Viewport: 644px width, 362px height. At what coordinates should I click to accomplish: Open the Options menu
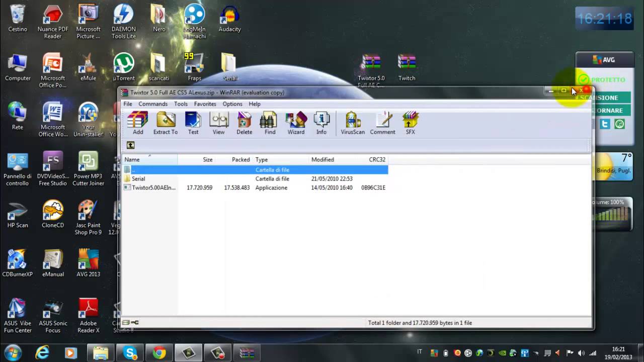tap(232, 104)
